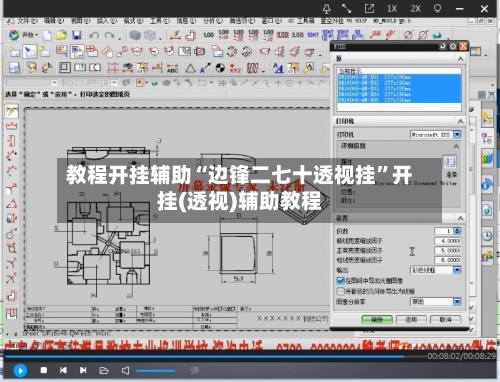This screenshot has height=382, width=500.
Task: Click the 1X playback speed button
Action: 392,9
